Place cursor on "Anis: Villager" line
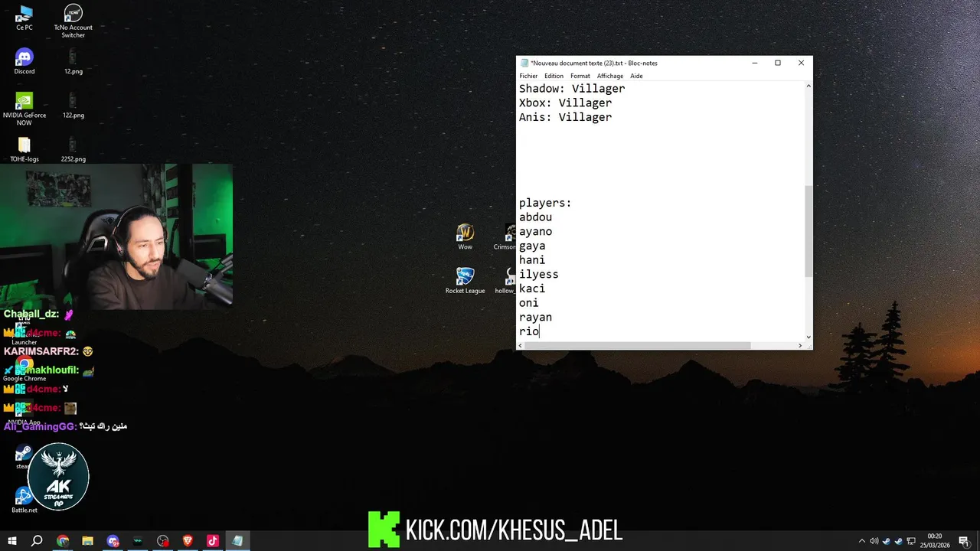The image size is (980, 551). click(x=565, y=117)
